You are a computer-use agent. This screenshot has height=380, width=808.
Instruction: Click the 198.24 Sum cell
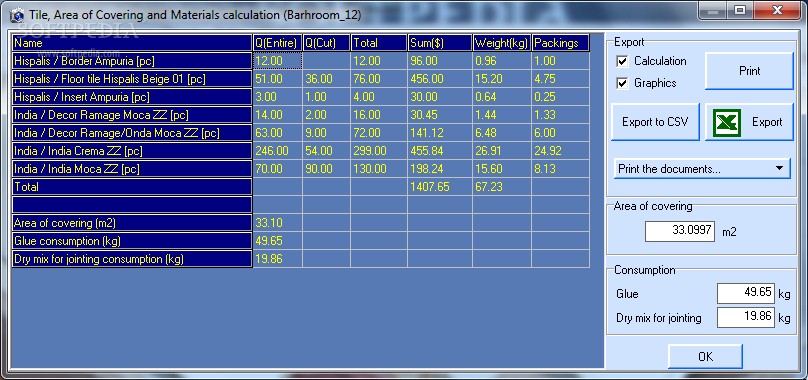tap(440, 169)
